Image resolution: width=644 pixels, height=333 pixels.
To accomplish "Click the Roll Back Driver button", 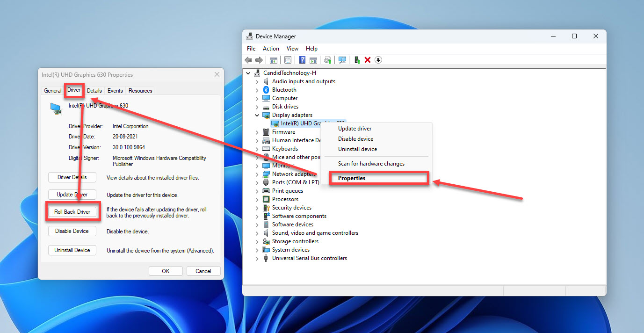I will [x=72, y=212].
